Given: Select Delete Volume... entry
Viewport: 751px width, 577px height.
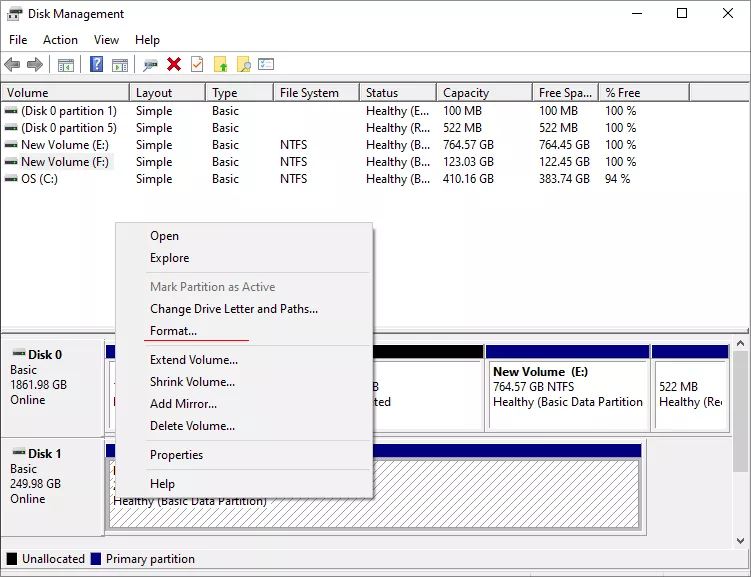Looking at the screenshot, I should point(244,426).
